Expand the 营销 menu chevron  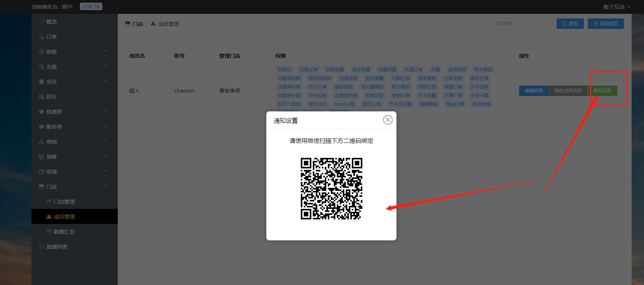106,141
